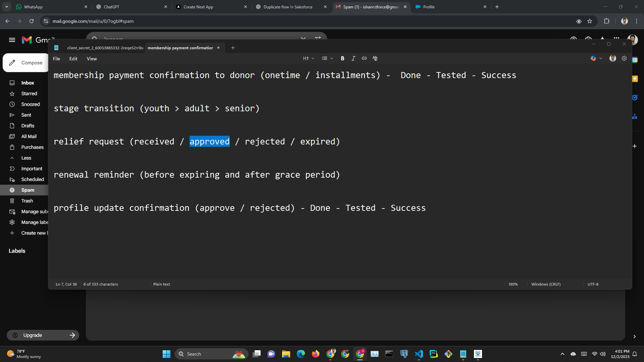Toggle bold formatting in Notepad toolbar
The width and height of the screenshot is (644, 362).
click(x=342, y=58)
